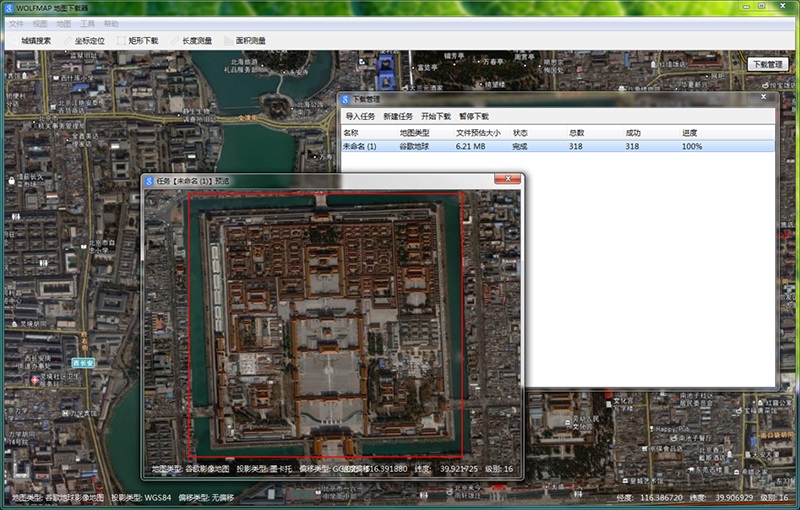Click 偏移类型: 无偏移 in main status bar
This screenshot has width=800, height=510.
tap(206, 497)
